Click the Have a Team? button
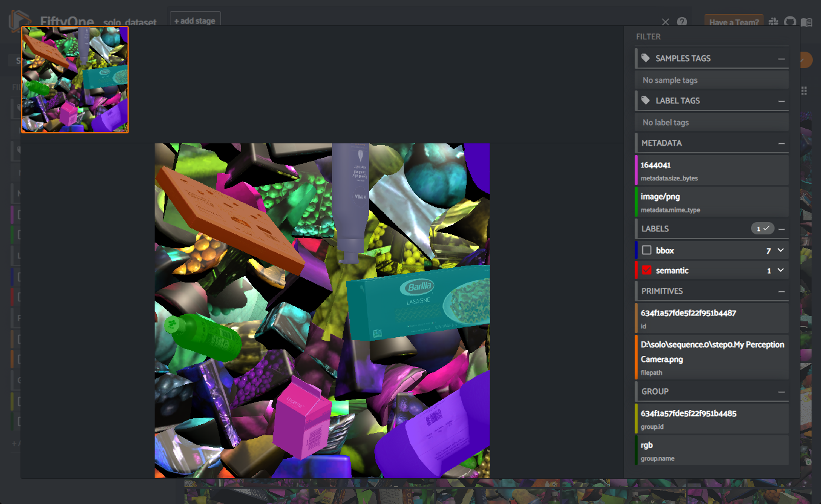This screenshot has height=504, width=821. (x=733, y=22)
